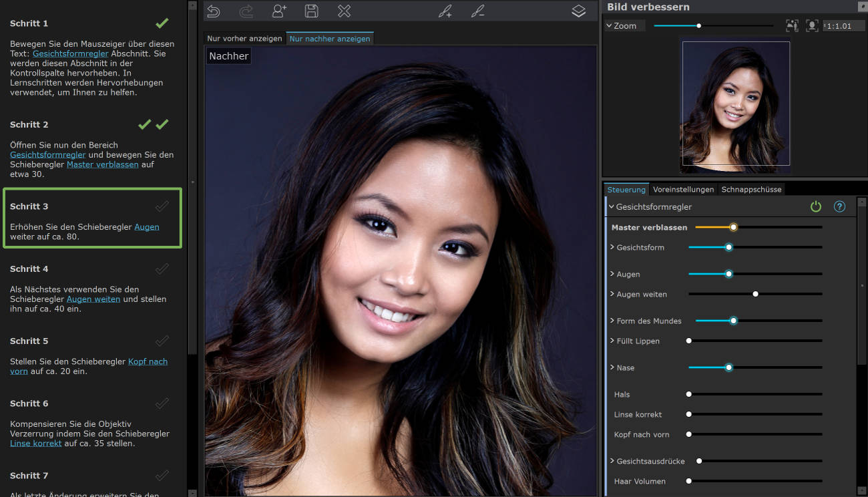
Task: Click the Kopf nach vorn slider handle
Action: tap(689, 434)
